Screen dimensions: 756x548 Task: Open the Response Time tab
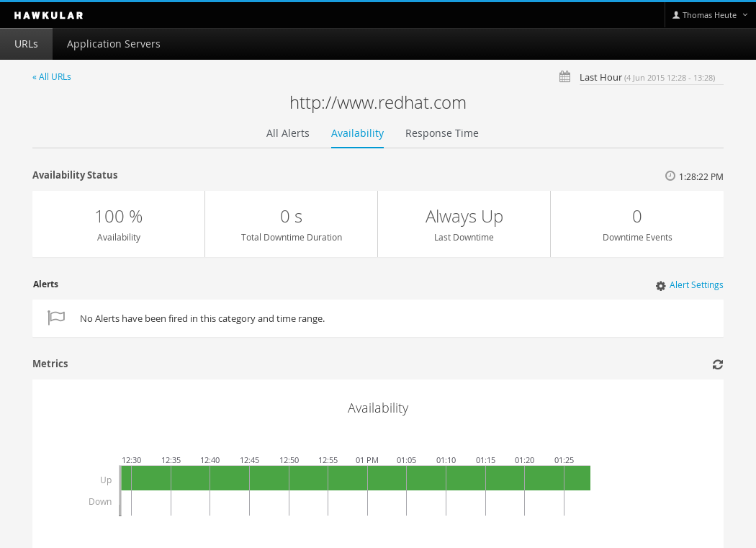point(441,134)
